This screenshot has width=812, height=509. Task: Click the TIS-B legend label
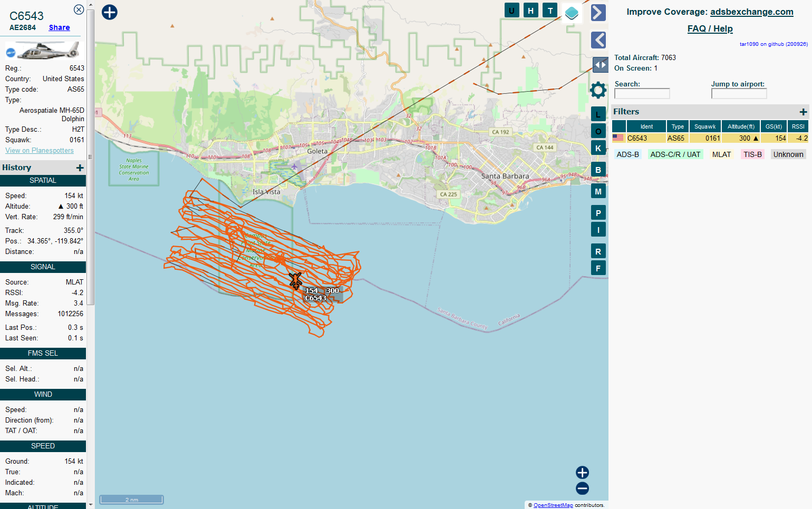click(x=752, y=154)
